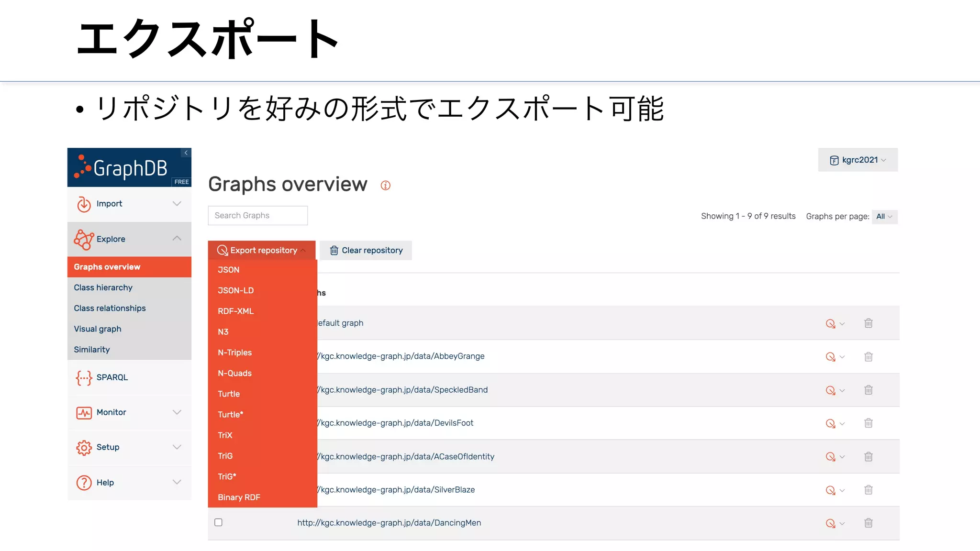Choose TriG export format
This screenshot has width=980, height=551.
point(262,456)
